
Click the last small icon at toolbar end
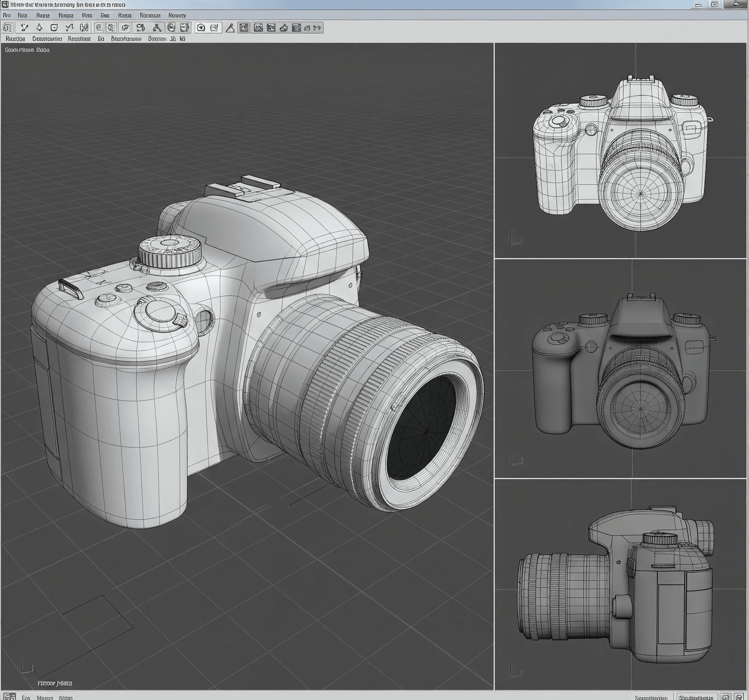coord(317,28)
